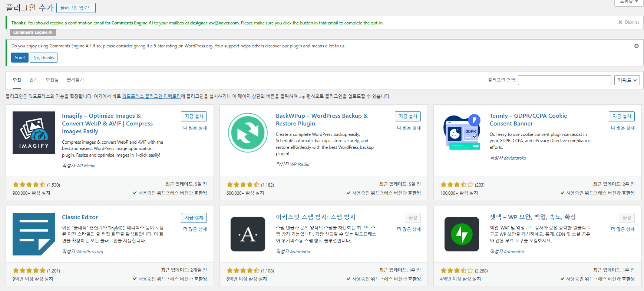
Task: Open the 젯팩 – WP 보안 title link
Action: coord(533,217)
